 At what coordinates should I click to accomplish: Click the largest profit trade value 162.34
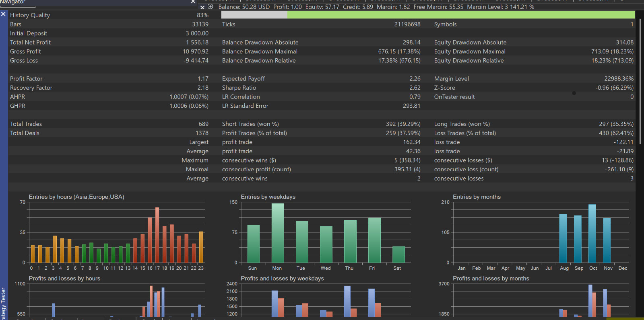412,142
